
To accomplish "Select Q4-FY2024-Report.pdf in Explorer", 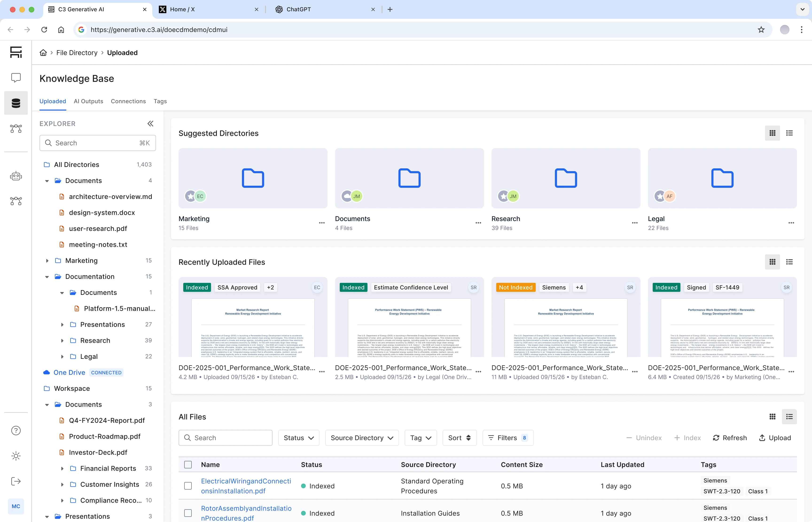I will coord(107,421).
